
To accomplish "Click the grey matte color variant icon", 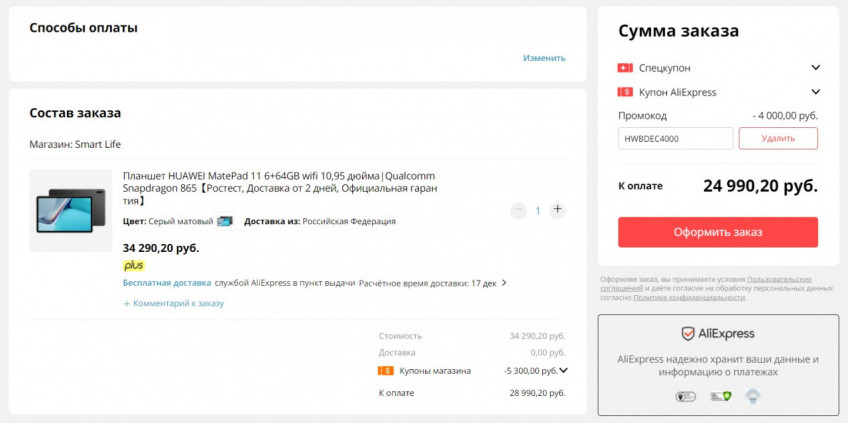I will pos(225,221).
